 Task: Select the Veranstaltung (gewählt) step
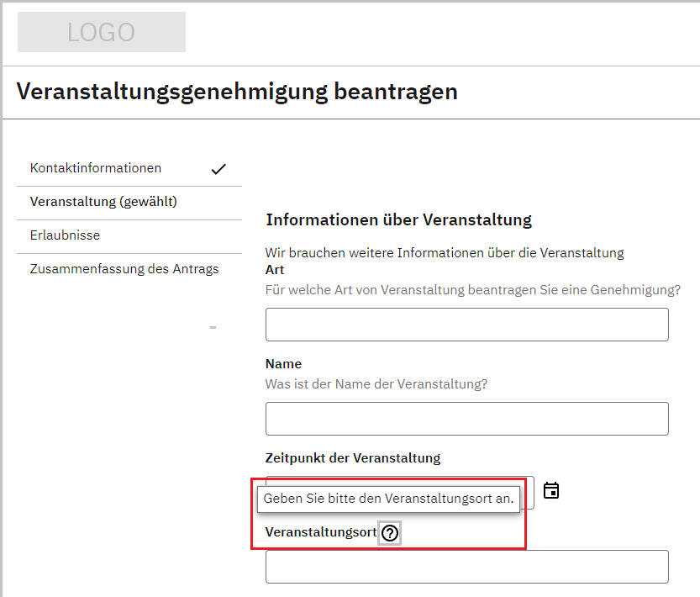103,202
